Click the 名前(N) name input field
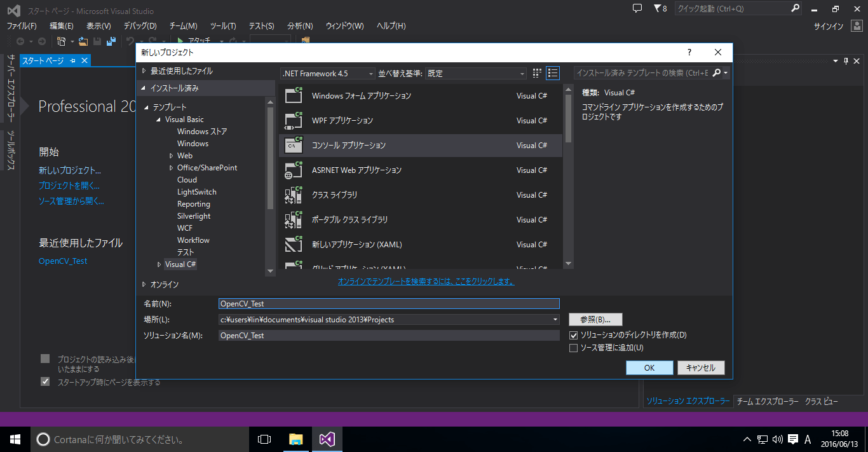This screenshot has height=452, width=868. (x=389, y=304)
